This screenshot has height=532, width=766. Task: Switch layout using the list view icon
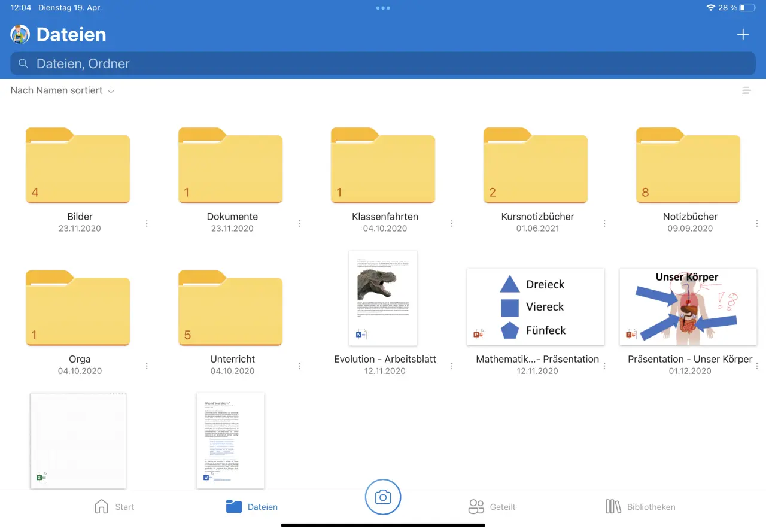point(746,90)
